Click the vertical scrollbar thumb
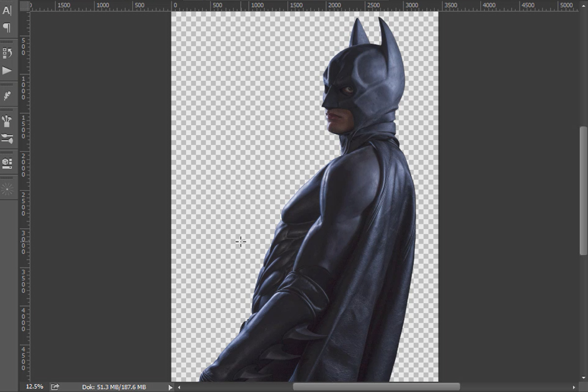Image resolution: width=588 pixels, height=392 pixels. pos(584,190)
